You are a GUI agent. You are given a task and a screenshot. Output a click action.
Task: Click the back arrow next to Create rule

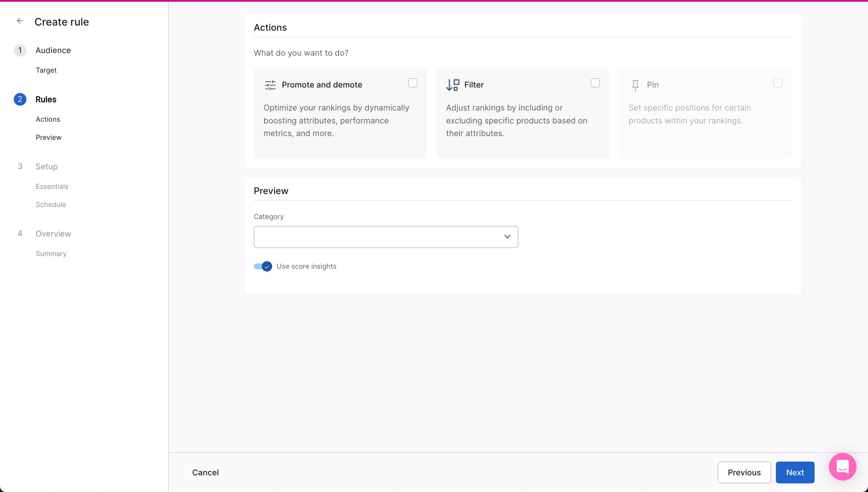pyautogui.click(x=20, y=21)
